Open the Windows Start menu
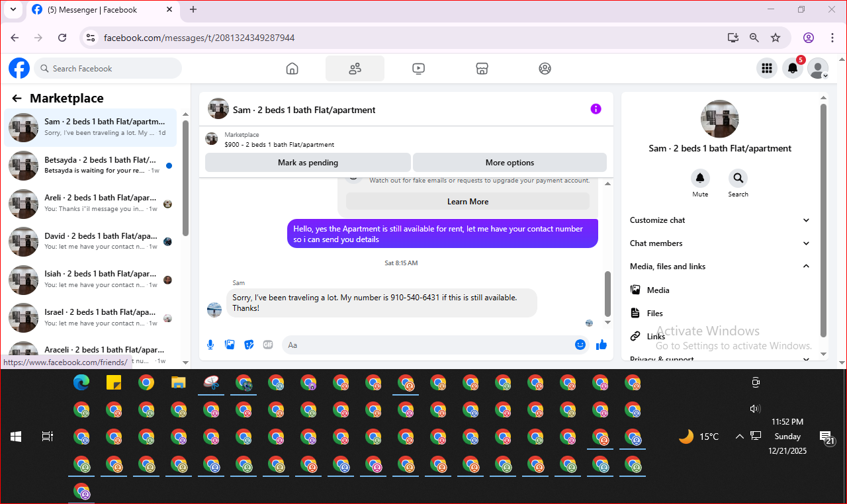This screenshot has width=847, height=504. [16, 437]
